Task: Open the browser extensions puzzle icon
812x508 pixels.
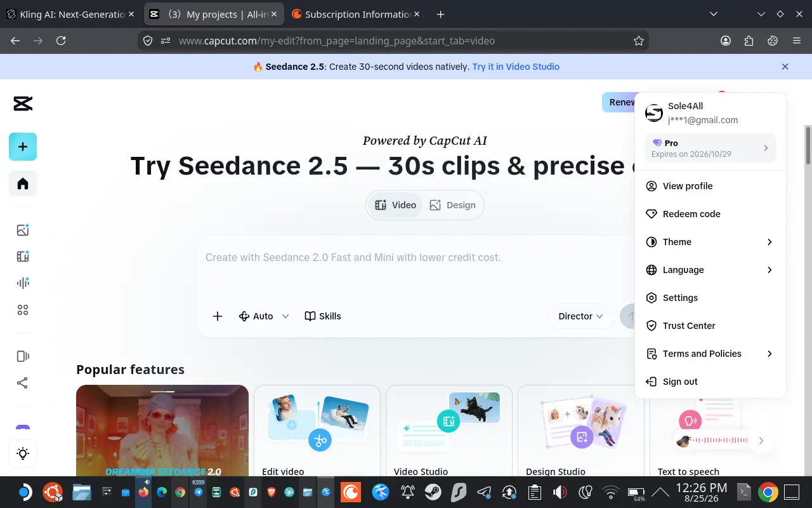Action: click(749, 41)
